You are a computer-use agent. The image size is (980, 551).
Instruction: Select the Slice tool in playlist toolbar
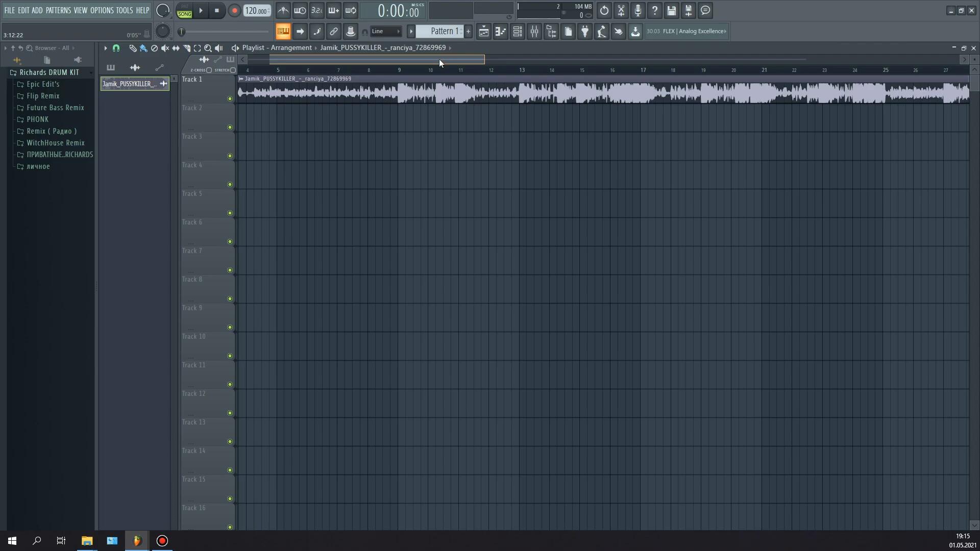point(187,48)
